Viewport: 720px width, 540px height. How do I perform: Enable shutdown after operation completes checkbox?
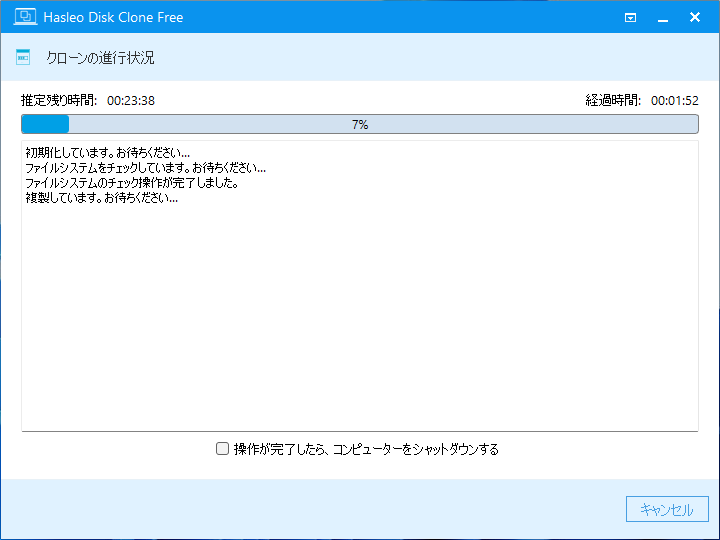click(x=222, y=449)
